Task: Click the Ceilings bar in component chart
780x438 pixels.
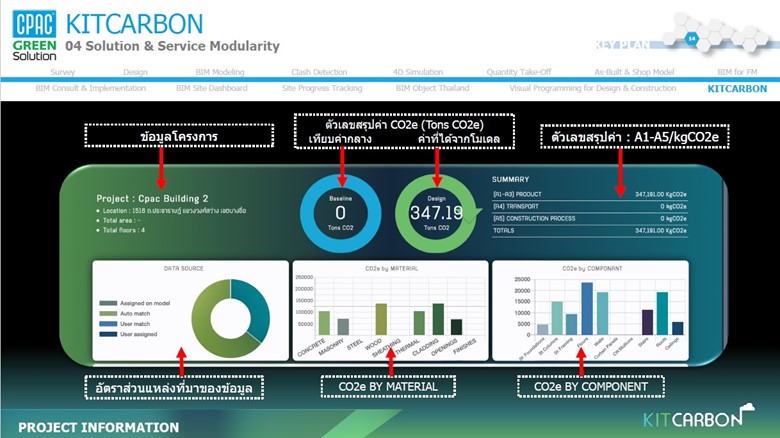Action: point(678,328)
